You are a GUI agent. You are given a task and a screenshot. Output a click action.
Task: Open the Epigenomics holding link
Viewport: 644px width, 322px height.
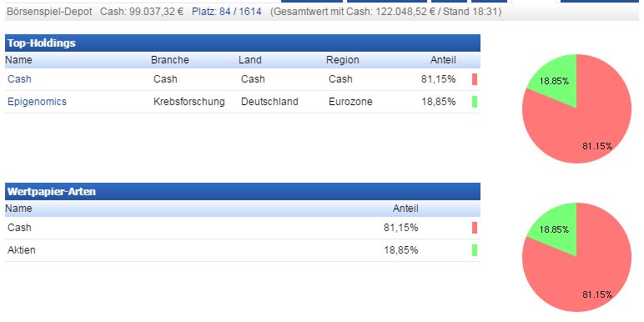(37, 102)
